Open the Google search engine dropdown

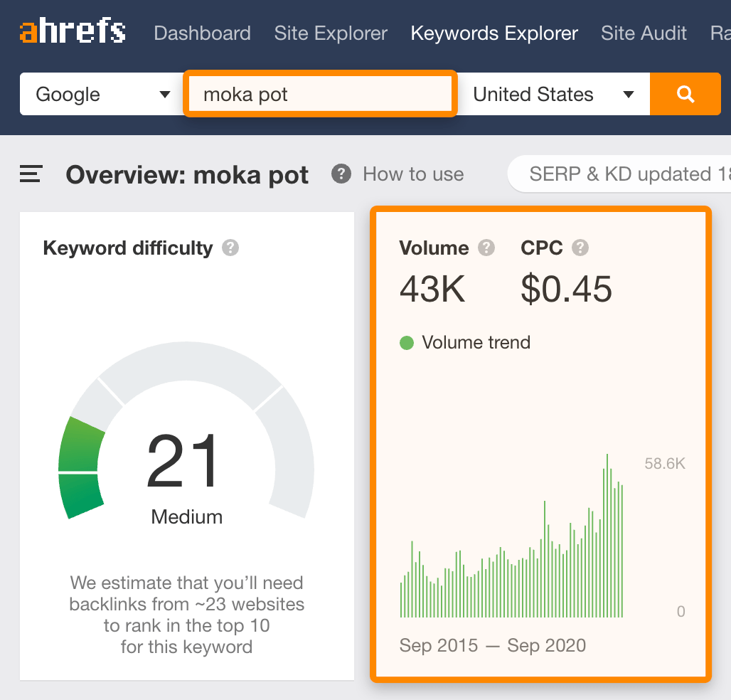(97, 95)
